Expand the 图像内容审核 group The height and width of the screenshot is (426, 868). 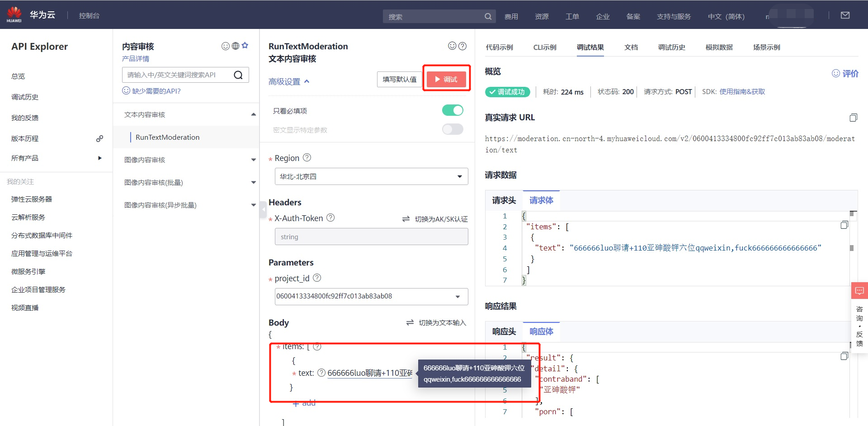(253, 160)
